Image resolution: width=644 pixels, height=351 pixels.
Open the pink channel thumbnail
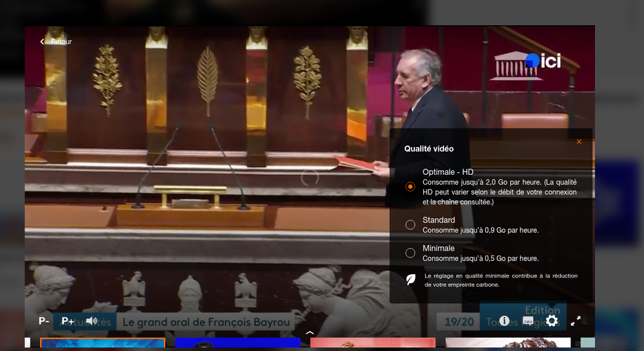click(373, 343)
